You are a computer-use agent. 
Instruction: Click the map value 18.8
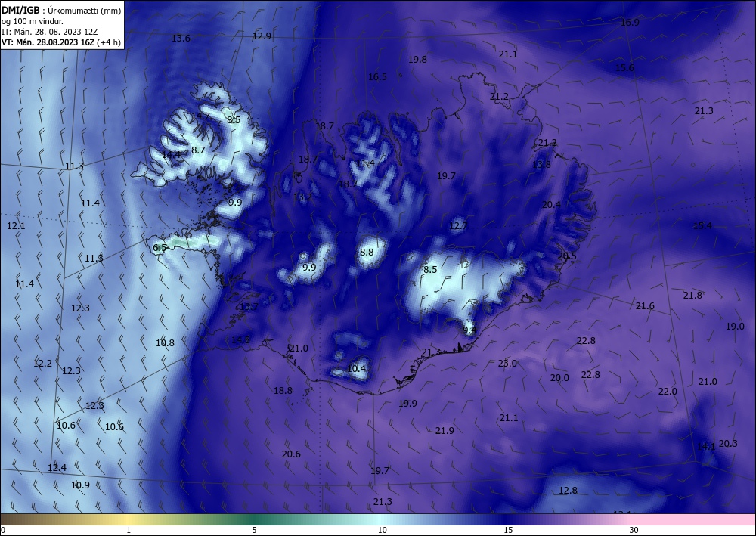283,391
